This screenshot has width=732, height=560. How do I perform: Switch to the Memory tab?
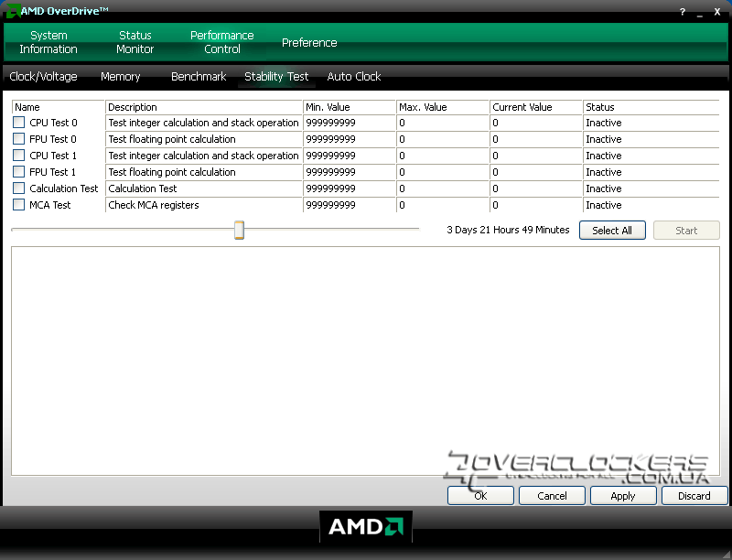(x=121, y=77)
